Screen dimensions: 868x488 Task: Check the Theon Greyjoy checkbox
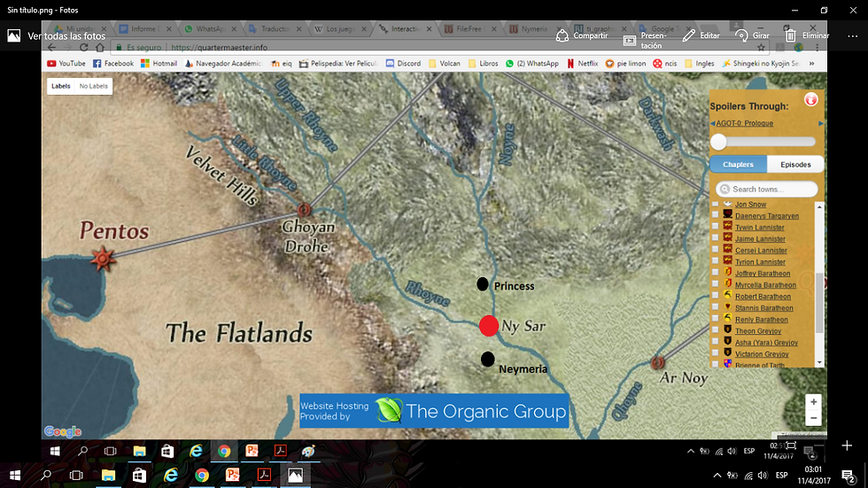(x=716, y=331)
